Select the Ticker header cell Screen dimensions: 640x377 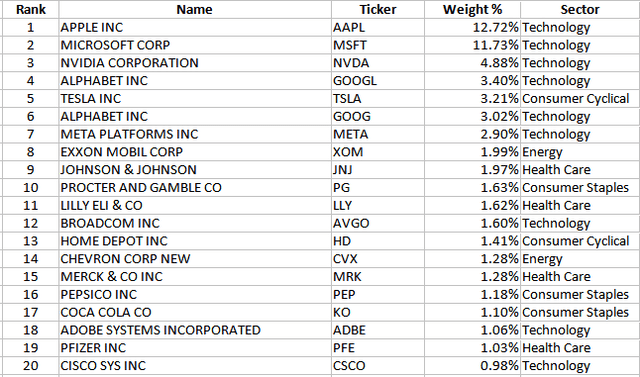(x=378, y=9)
